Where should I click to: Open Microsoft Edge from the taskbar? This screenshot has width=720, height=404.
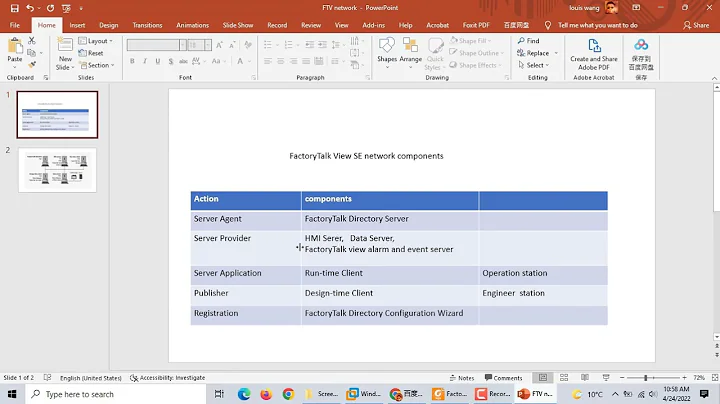(244, 394)
